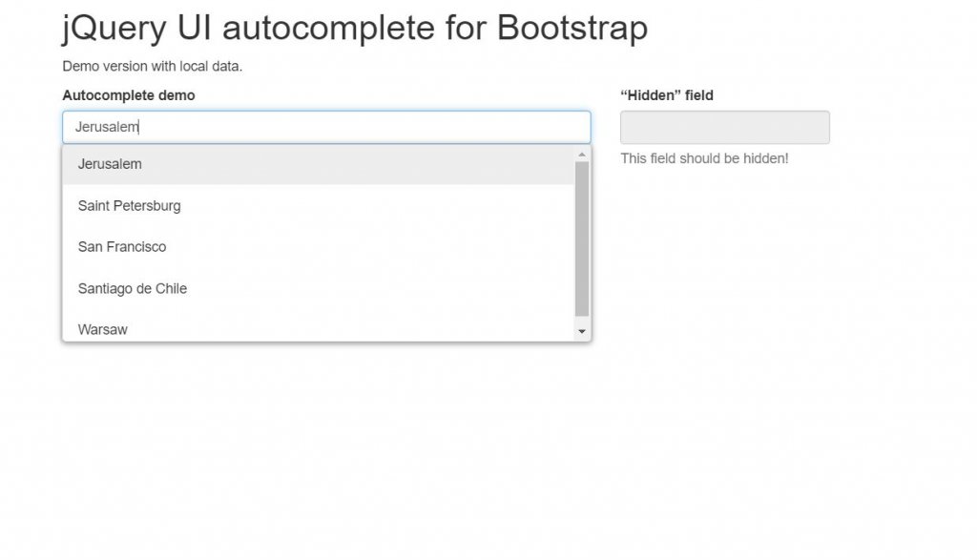This screenshot has height=560, width=977.
Task: Choose "San Francisco" from the autocomplete results
Action: point(121,247)
